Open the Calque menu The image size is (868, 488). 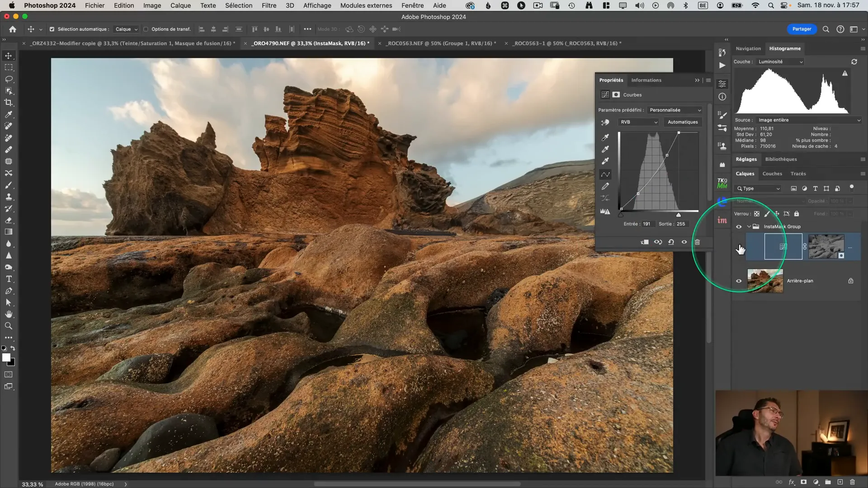(180, 5)
